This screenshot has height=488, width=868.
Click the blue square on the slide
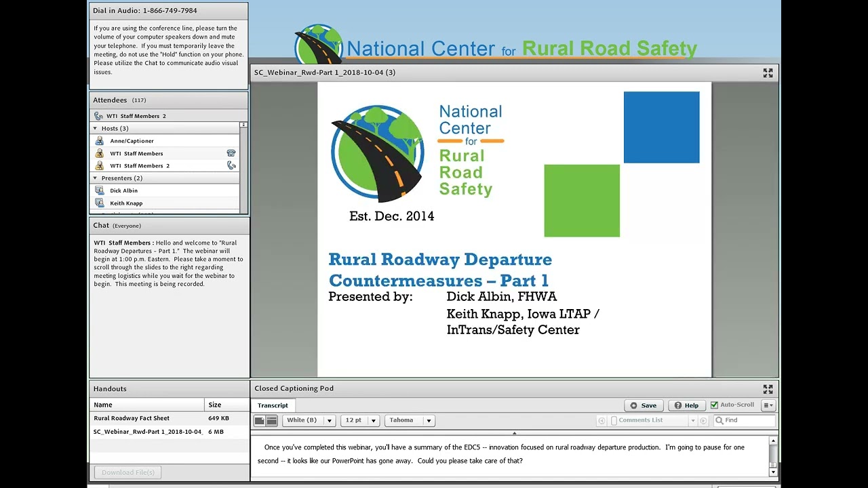click(661, 127)
